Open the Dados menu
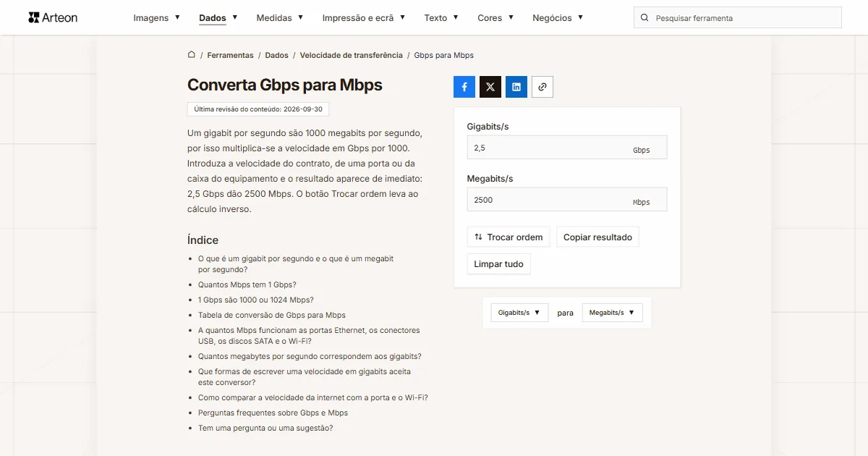 218,18
